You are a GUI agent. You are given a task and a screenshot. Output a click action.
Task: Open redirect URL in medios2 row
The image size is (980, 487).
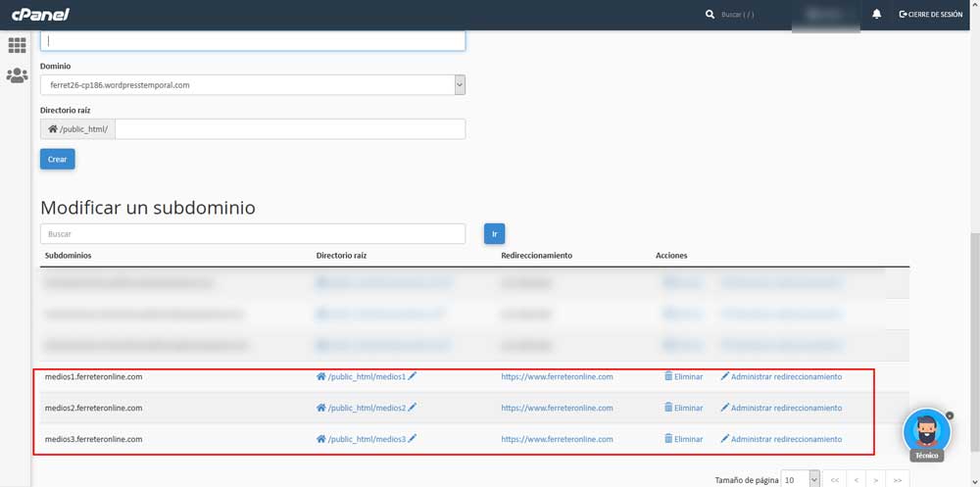(557, 409)
